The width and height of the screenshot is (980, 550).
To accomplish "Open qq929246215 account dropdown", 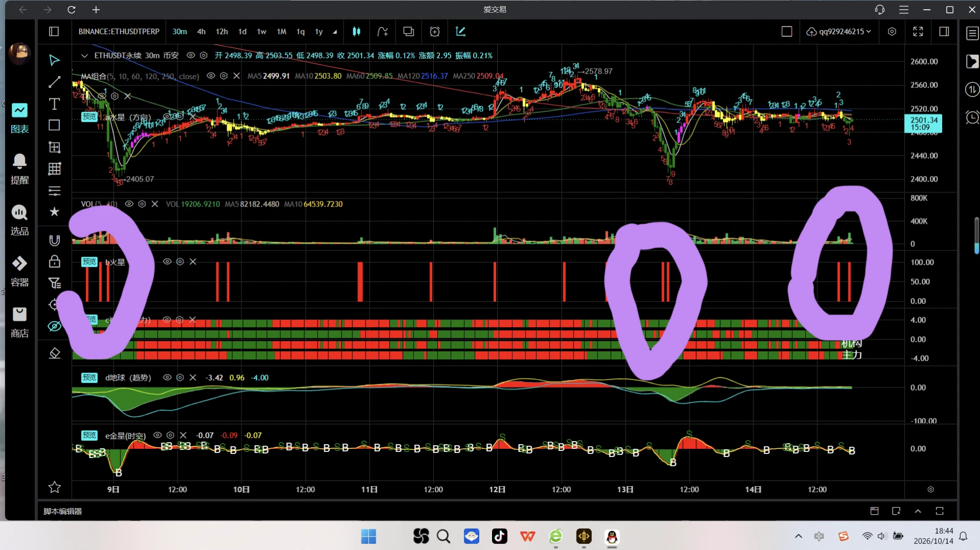I will coord(839,32).
